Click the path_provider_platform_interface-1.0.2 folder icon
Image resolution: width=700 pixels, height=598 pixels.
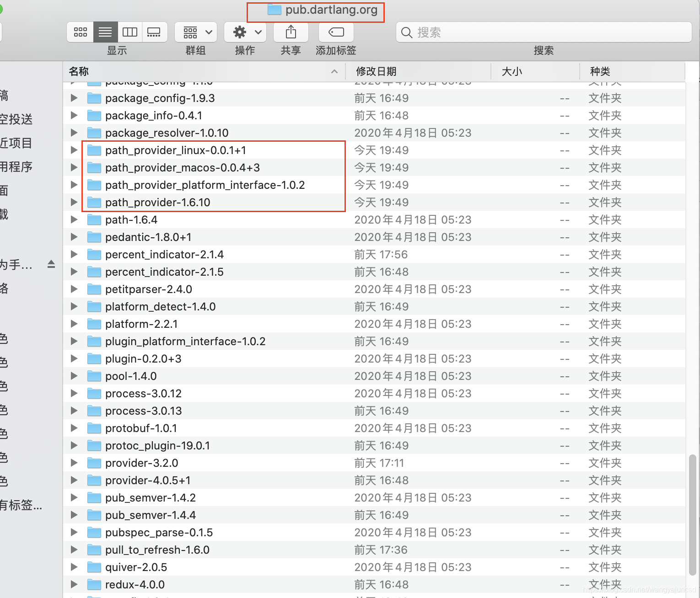94,185
